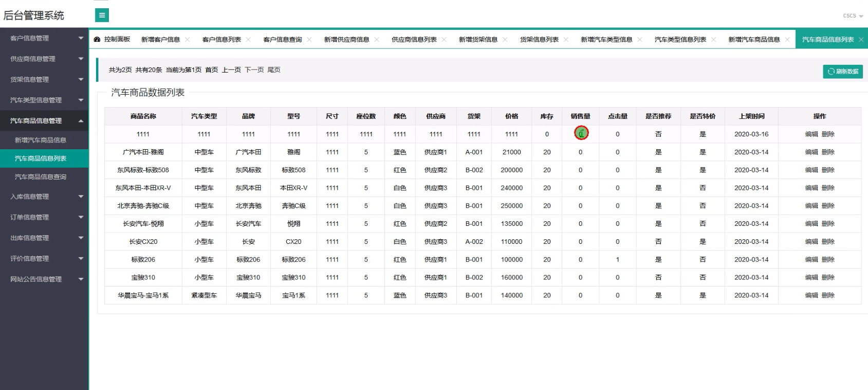Image resolution: width=868 pixels, height=390 pixels.
Task: Close the 新增客户信息 tab
Action: (x=188, y=40)
